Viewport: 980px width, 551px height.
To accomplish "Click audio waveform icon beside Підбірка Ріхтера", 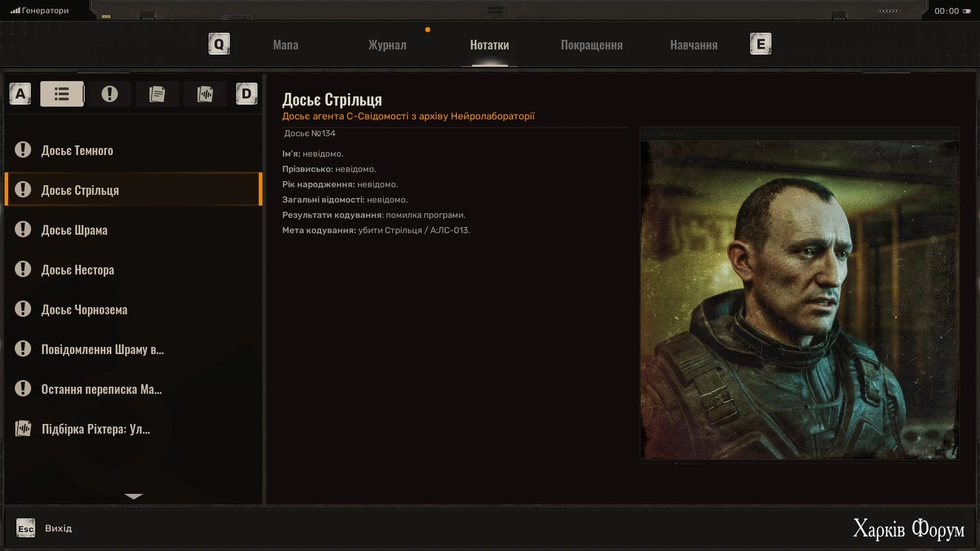I will click(23, 428).
